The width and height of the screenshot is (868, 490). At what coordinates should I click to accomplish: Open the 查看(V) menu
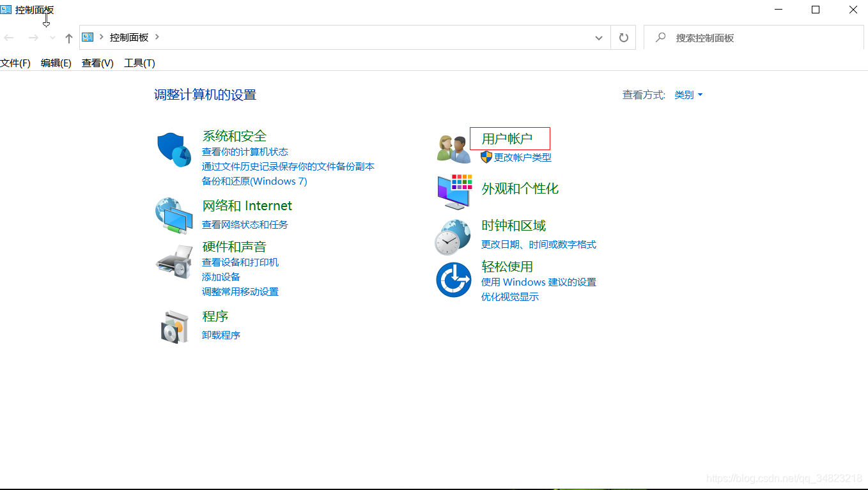(x=98, y=63)
